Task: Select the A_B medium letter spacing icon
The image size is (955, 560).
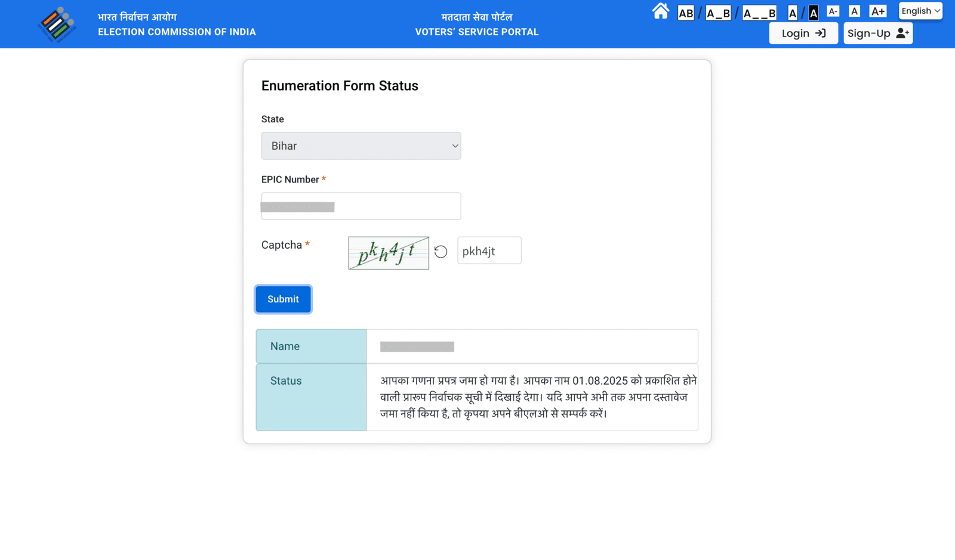Action: point(718,13)
